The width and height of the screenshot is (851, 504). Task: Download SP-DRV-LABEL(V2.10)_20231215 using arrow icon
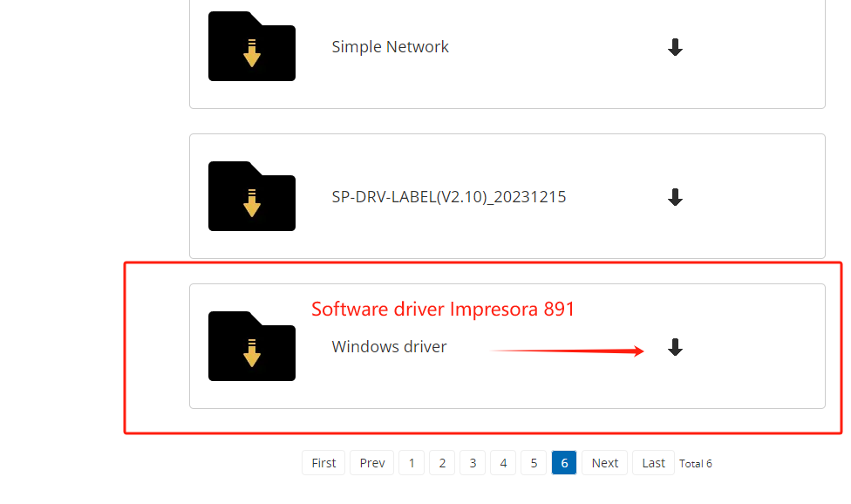[x=675, y=197]
